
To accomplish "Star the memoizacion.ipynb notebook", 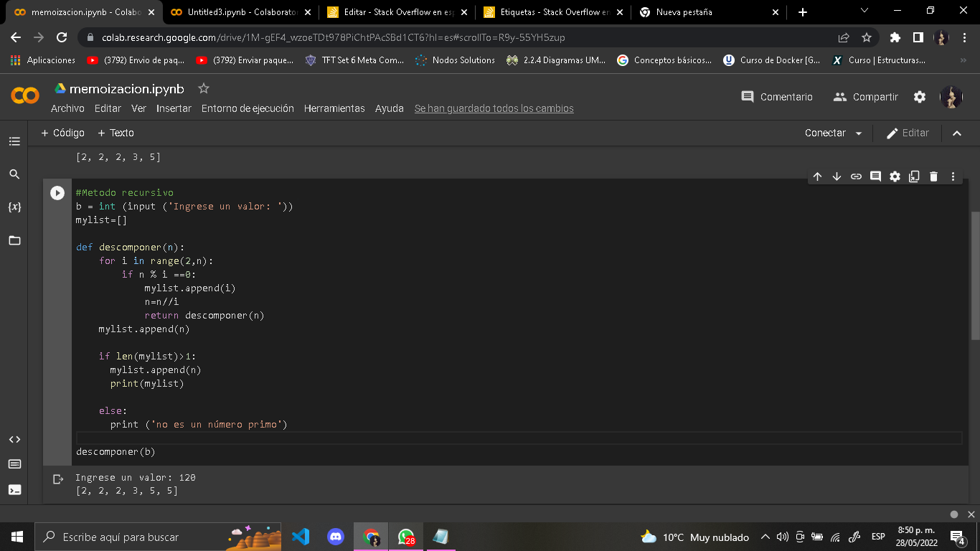I will [x=203, y=88].
